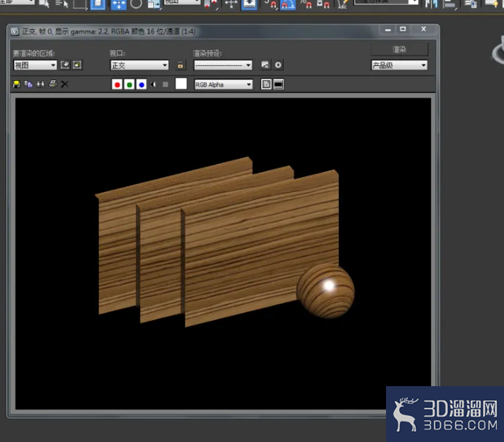The image size is (504, 442).
Task: Click the rendered wood panels image
Action: click(x=223, y=253)
